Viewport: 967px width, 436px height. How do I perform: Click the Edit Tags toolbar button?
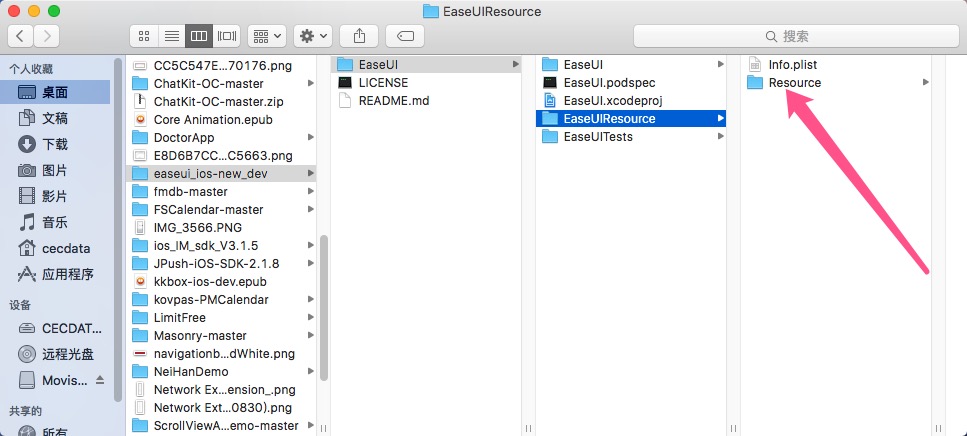tap(405, 36)
